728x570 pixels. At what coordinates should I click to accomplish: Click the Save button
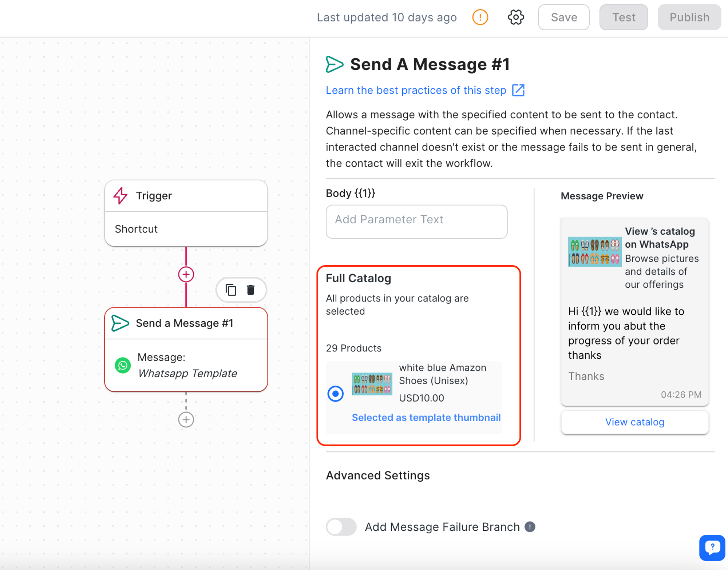pos(563,17)
